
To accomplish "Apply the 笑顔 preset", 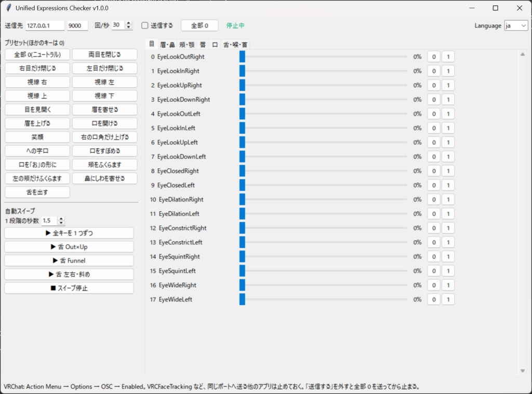I will (x=37, y=137).
